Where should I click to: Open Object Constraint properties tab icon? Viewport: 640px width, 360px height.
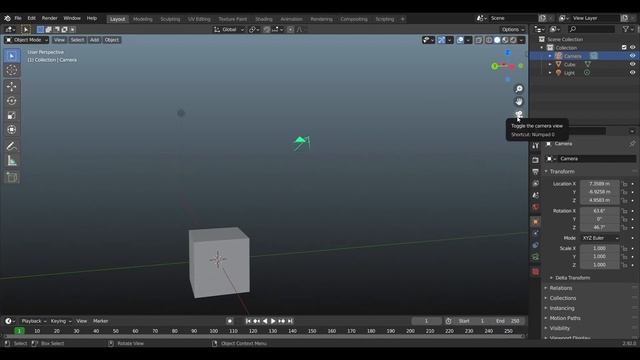coord(536,245)
